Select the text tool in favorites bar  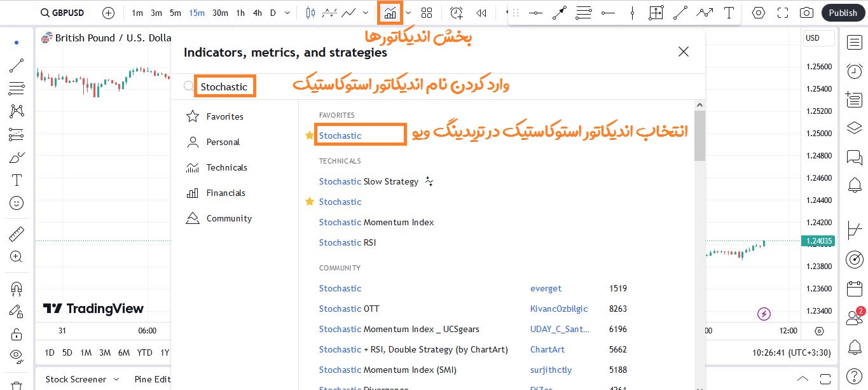[729, 13]
